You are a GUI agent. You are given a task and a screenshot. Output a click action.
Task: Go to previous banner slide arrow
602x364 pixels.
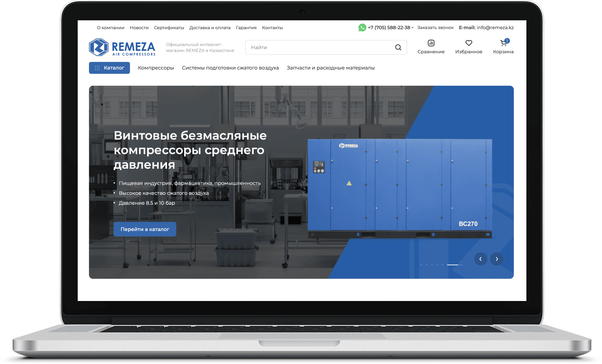click(x=481, y=259)
